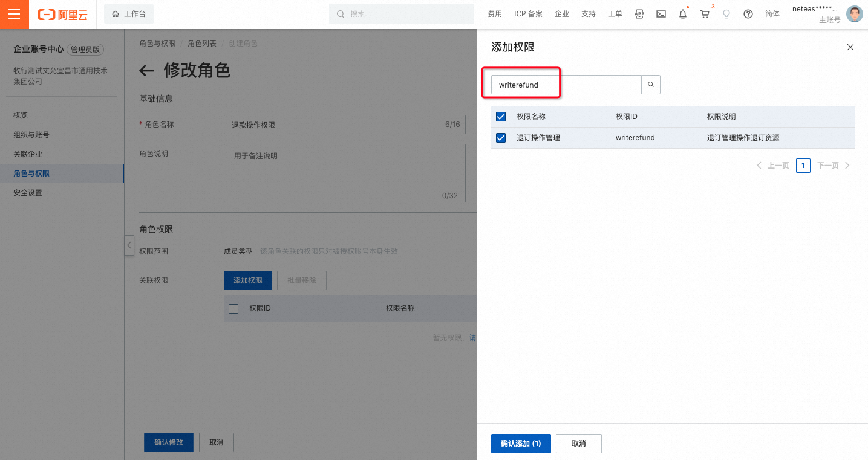The image size is (868, 460).
Task: Go back using the arrow beside 修改角色
Action: (146, 71)
